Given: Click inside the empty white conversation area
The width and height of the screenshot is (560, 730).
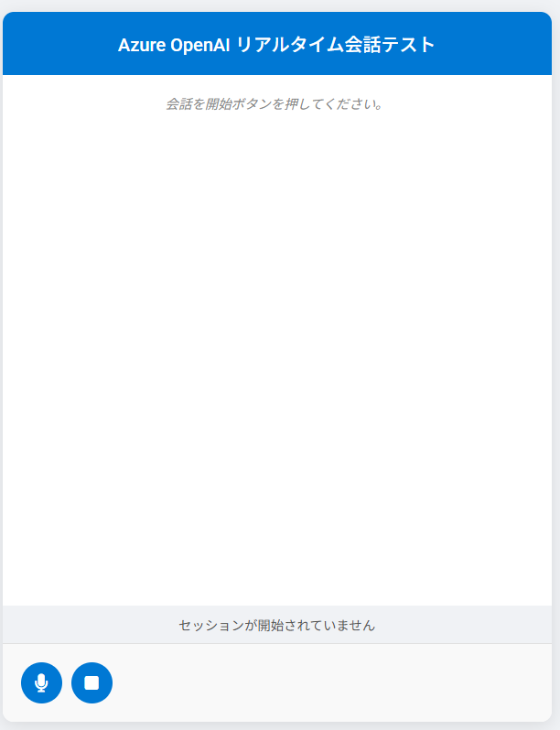Looking at the screenshot, I should click(x=277, y=354).
